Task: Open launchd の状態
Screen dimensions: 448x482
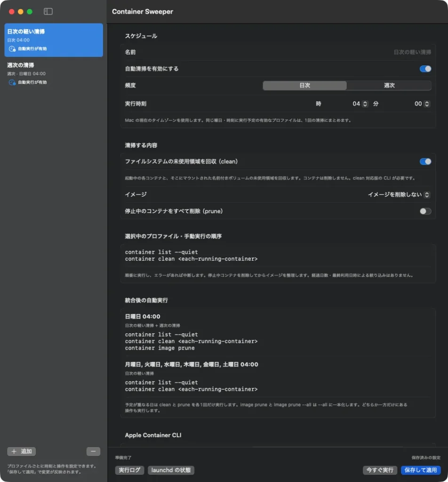Action: (x=171, y=470)
